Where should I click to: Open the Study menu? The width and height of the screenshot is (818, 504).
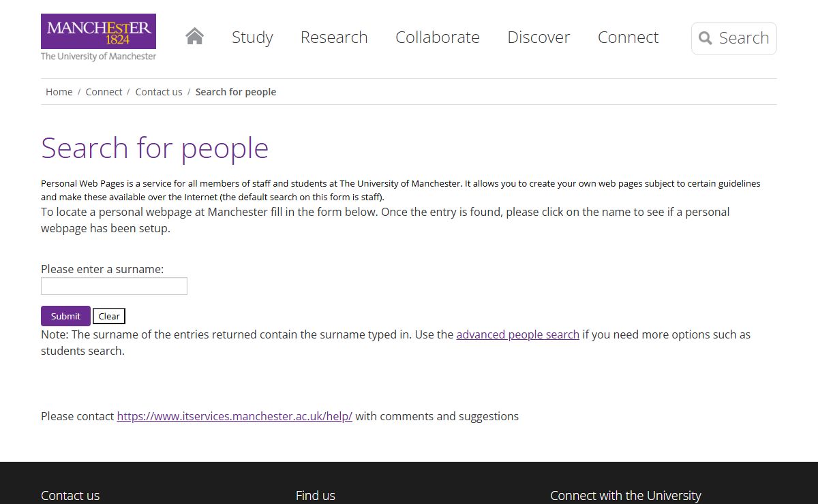click(x=252, y=37)
